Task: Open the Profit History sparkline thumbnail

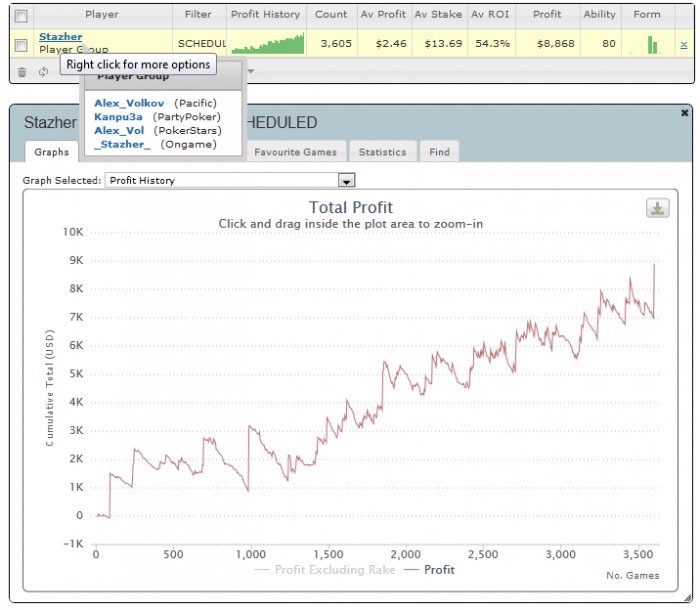Action: (266, 44)
